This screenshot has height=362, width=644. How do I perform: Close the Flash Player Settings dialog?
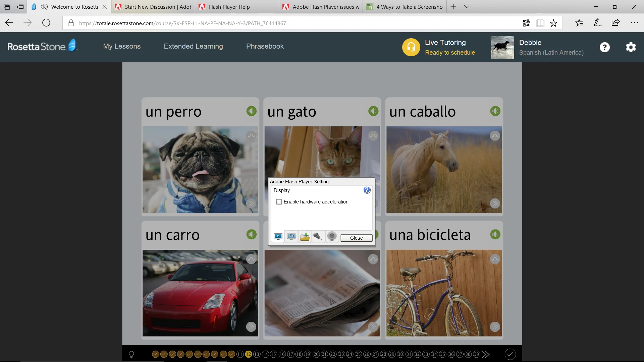point(356,238)
